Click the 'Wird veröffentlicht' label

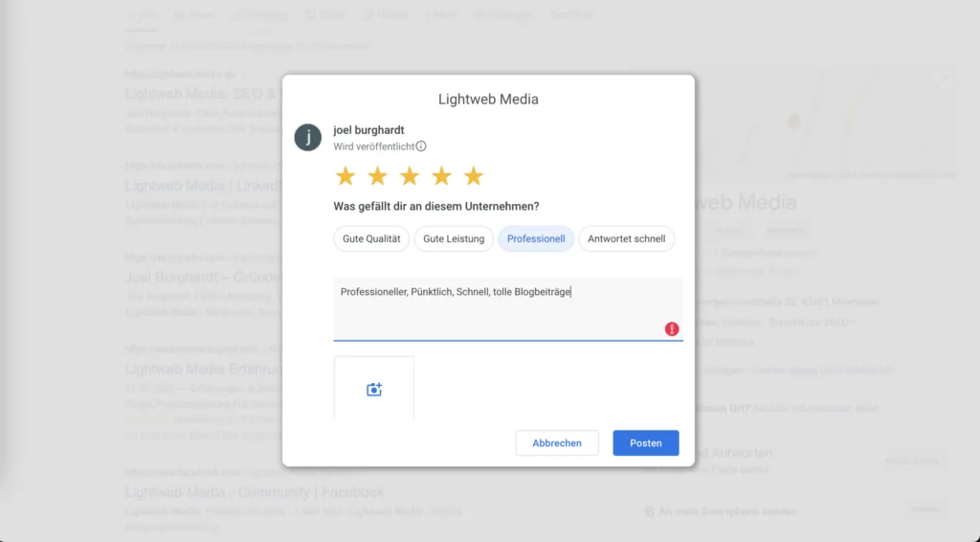click(374, 147)
